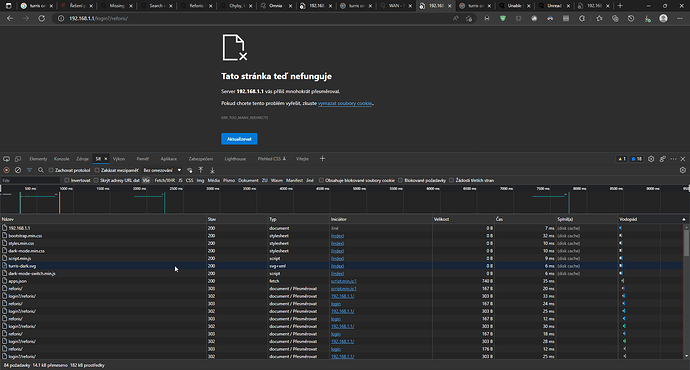This screenshot has width=690, height=370.
Task: Switch to the Elementy DevTools tab
Action: 38,159
